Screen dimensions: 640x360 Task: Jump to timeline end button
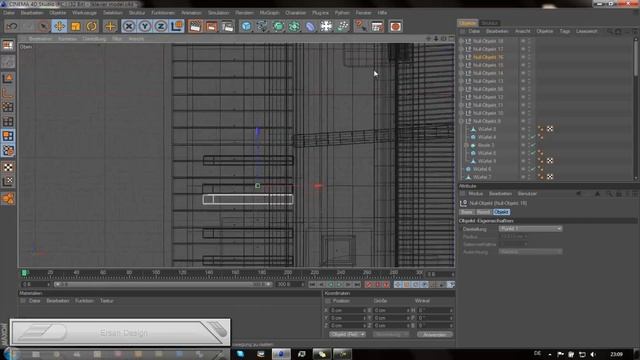pos(357,284)
